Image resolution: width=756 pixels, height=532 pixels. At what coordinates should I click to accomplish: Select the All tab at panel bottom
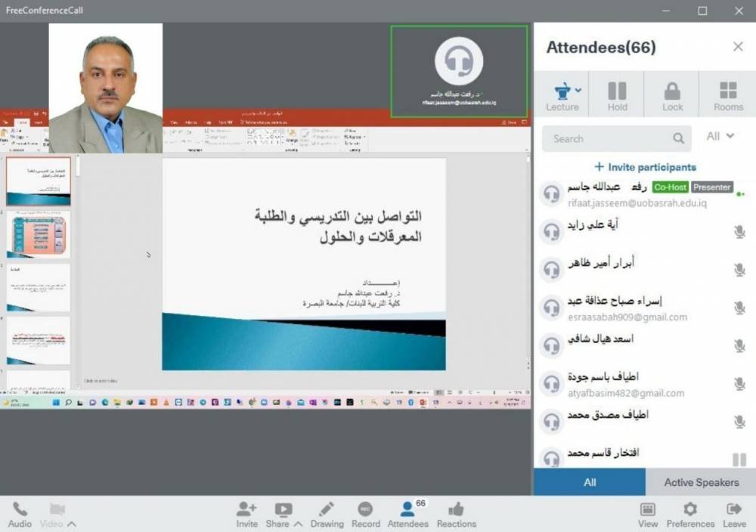[590, 482]
